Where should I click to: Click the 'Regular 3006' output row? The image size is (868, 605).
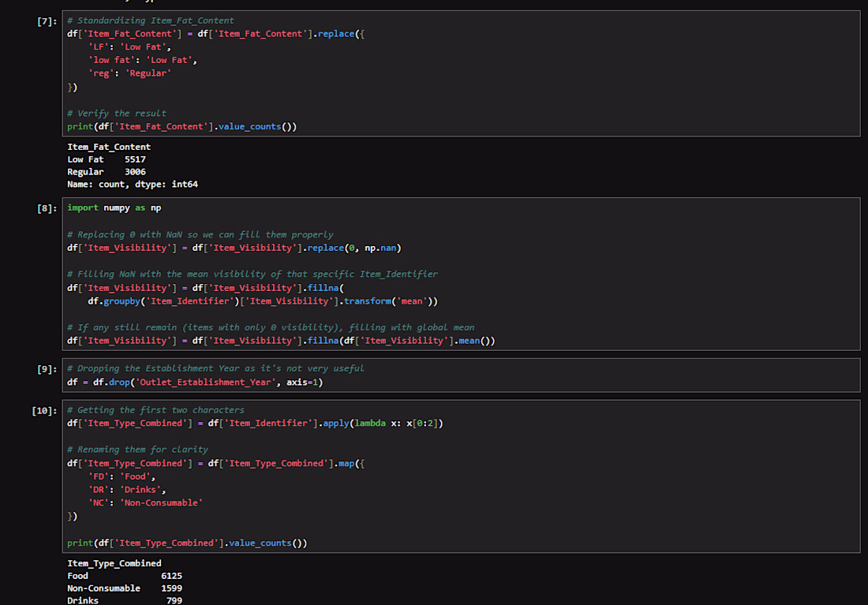(107, 172)
